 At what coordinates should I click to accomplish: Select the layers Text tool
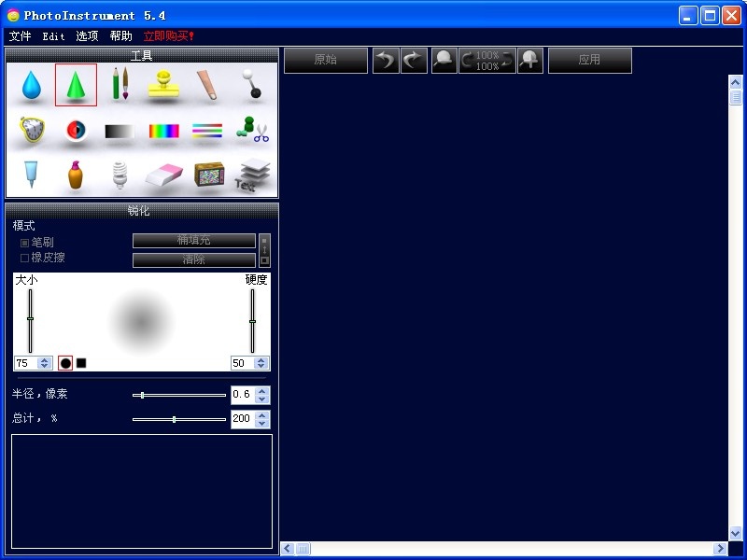click(x=252, y=175)
